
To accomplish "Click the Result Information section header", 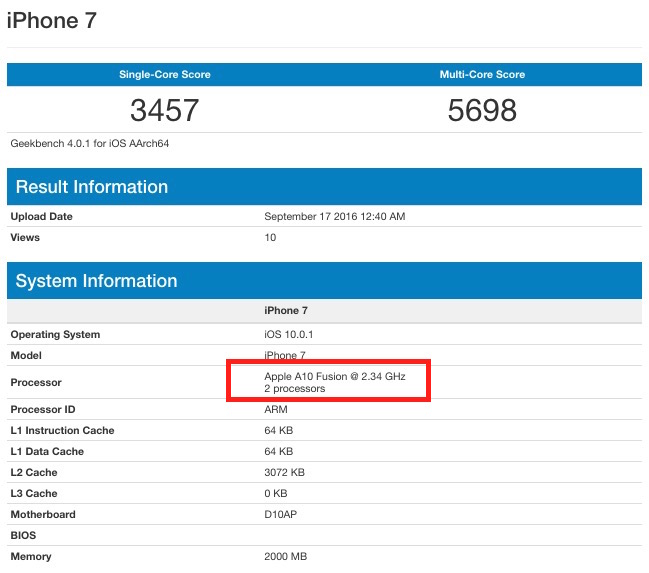I will [x=92, y=187].
